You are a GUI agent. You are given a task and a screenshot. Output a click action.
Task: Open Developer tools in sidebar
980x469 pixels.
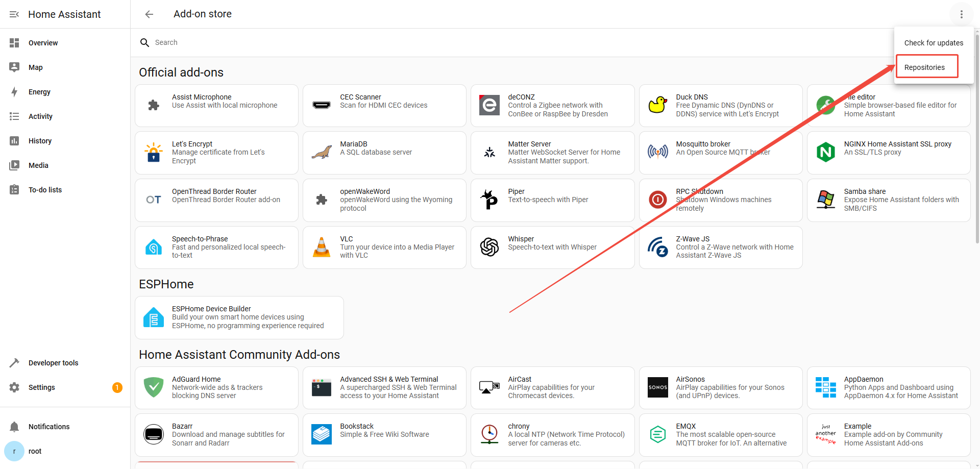(53, 363)
